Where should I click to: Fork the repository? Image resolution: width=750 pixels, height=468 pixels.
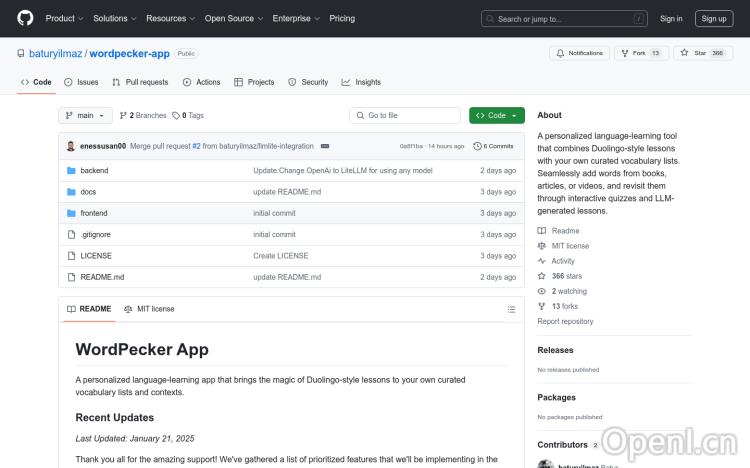634,53
